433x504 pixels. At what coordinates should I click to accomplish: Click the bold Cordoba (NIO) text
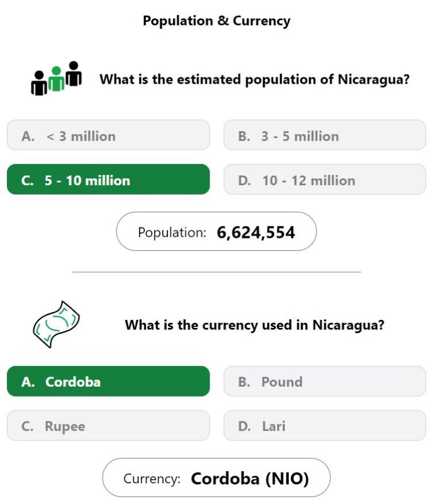click(x=250, y=479)
